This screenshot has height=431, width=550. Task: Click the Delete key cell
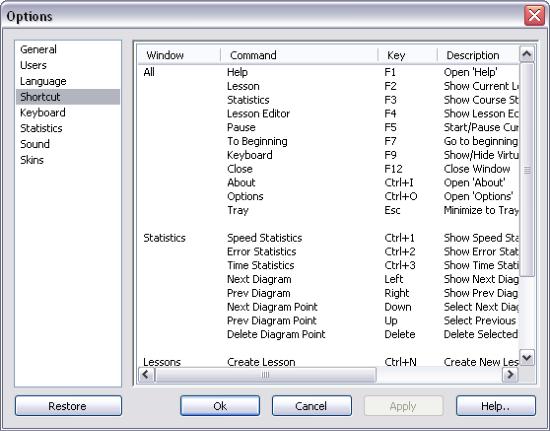click(400, 334)
